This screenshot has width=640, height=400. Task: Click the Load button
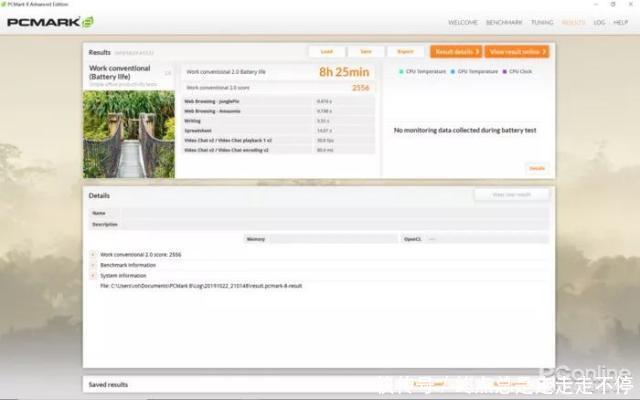click(327, 51)
